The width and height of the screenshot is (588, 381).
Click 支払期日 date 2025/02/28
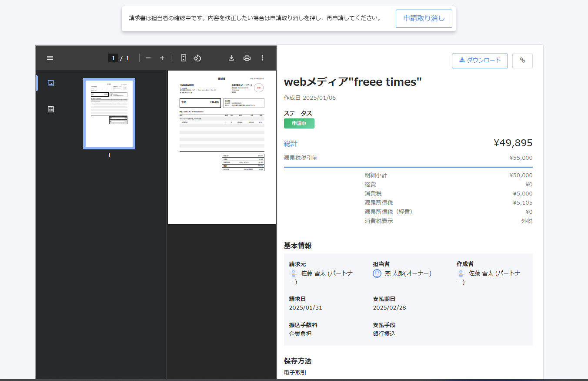pyautogui.click(x=390, y=308)
